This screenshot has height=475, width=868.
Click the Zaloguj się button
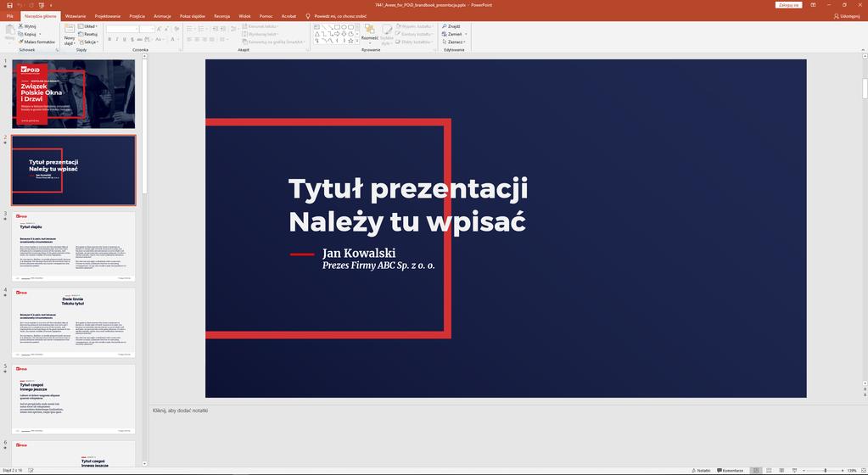point(788,5)
